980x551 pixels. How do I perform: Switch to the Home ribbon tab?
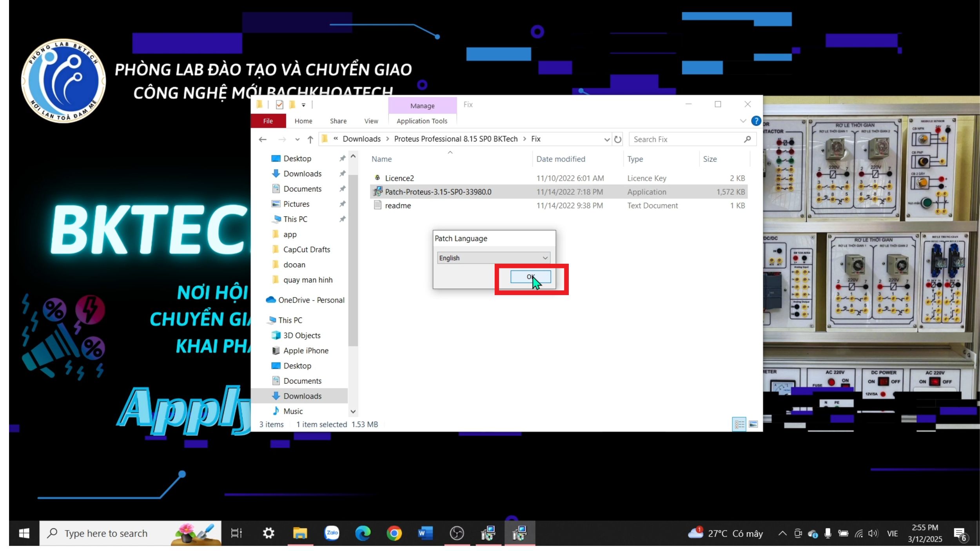pyautogui.click(x=303, y=121)
